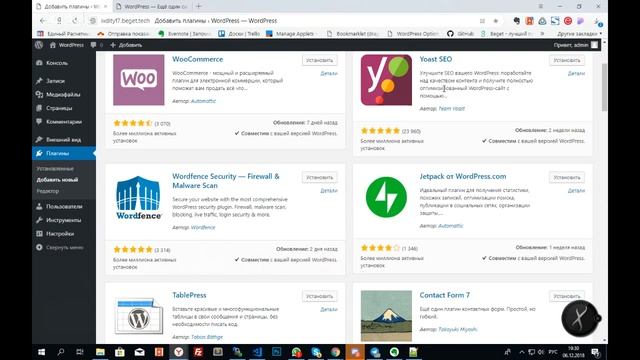This screenshot has width=640, height=360.
Task: Open the Windows Start menu
Action: pos(42,352)
